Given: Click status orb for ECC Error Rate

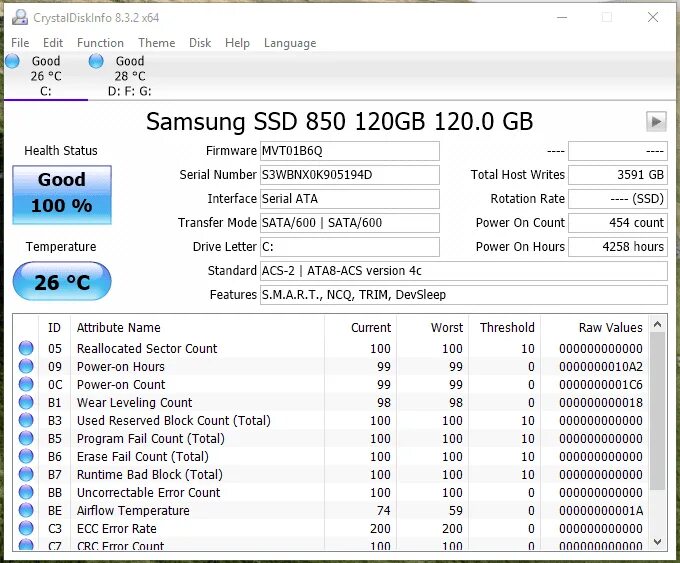Looking at the screenshot, I should (26, 528).
